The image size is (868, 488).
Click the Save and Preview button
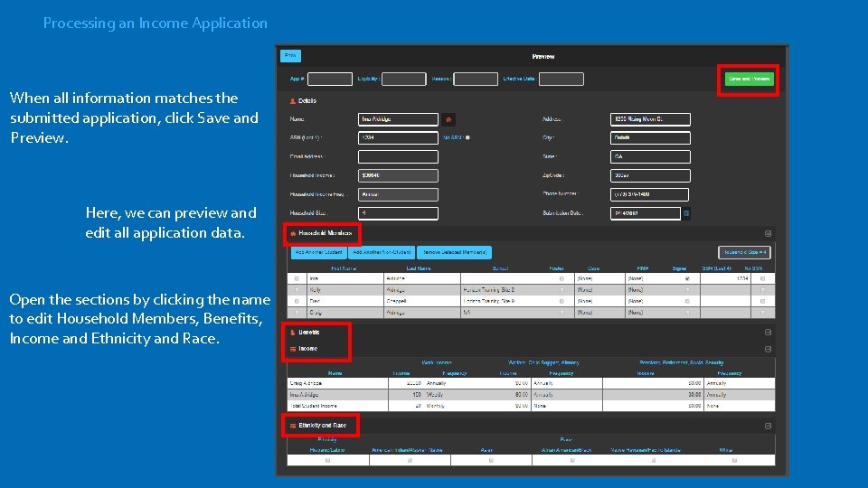coord(749,80)
